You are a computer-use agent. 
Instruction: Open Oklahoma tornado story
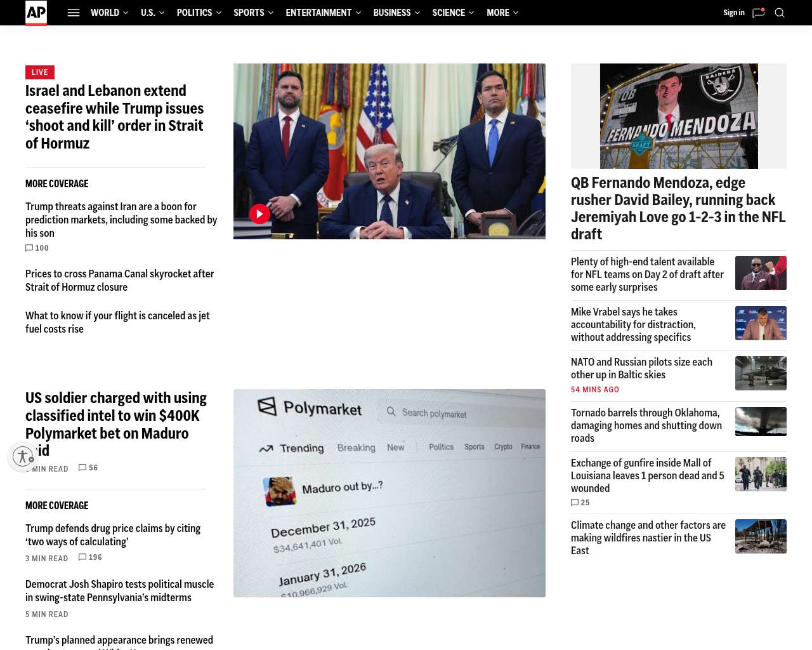tap(646, 425)
